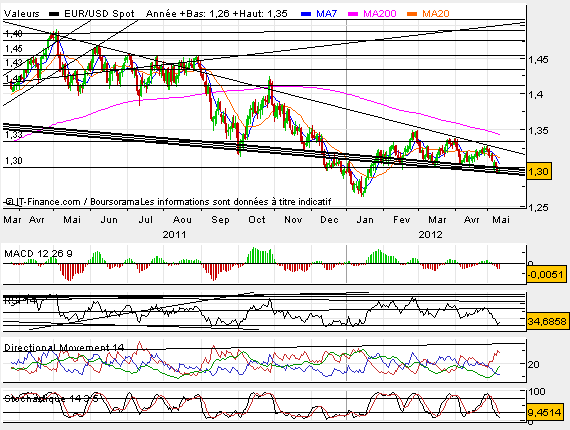The image size is (570, 430).
Task: Click the 20 label on Directional Movement scale
Action: [533, 364]
